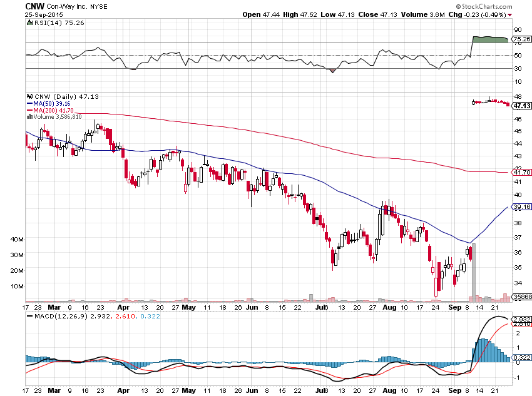The height and width of the screenshot is (396, 532).
Task: Click the tall gray September volume spike bar
Action: pos(474,272)
